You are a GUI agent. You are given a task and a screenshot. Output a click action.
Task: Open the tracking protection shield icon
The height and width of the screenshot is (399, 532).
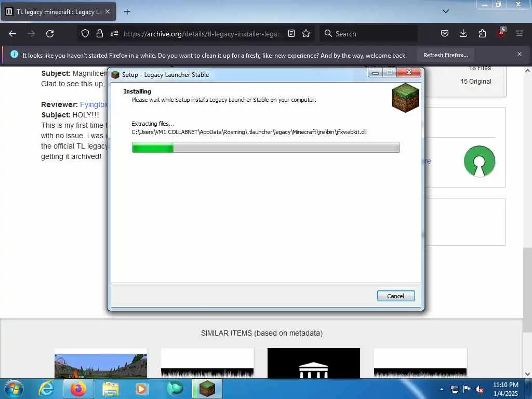[85, 33]
